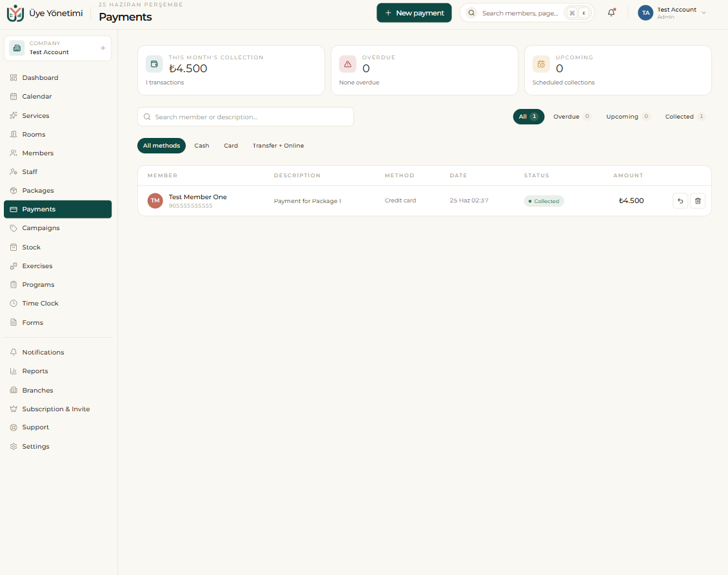
Task: Click the STATUS column header
Action: pyautogui.click(x=536, y=175)
